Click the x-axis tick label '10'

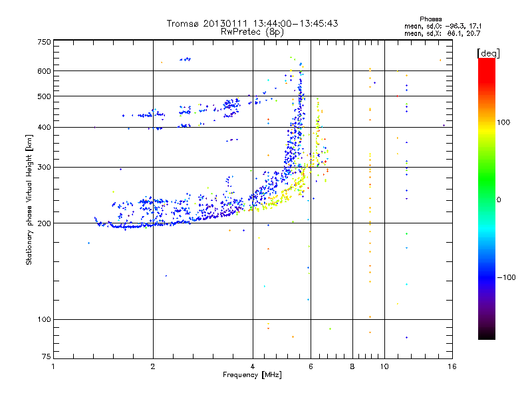(x=384, y=366)
